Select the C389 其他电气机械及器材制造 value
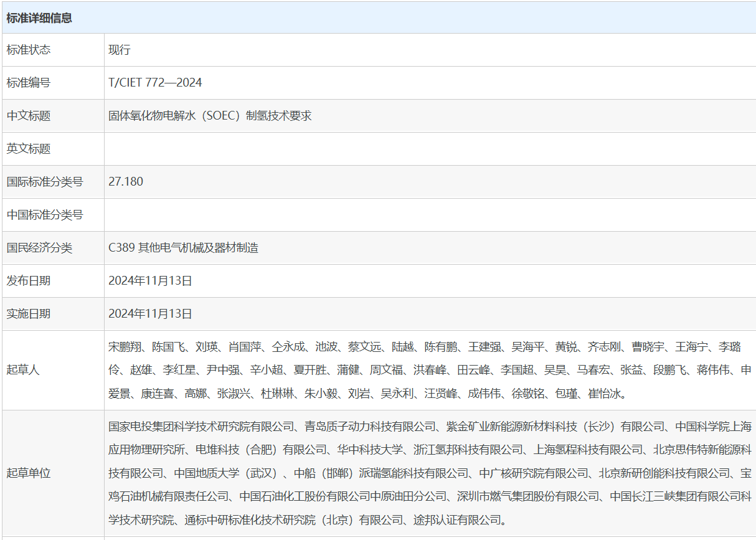The width and height of the screenshot is (756, 540). pyautogui.click(x=183, y=248)
